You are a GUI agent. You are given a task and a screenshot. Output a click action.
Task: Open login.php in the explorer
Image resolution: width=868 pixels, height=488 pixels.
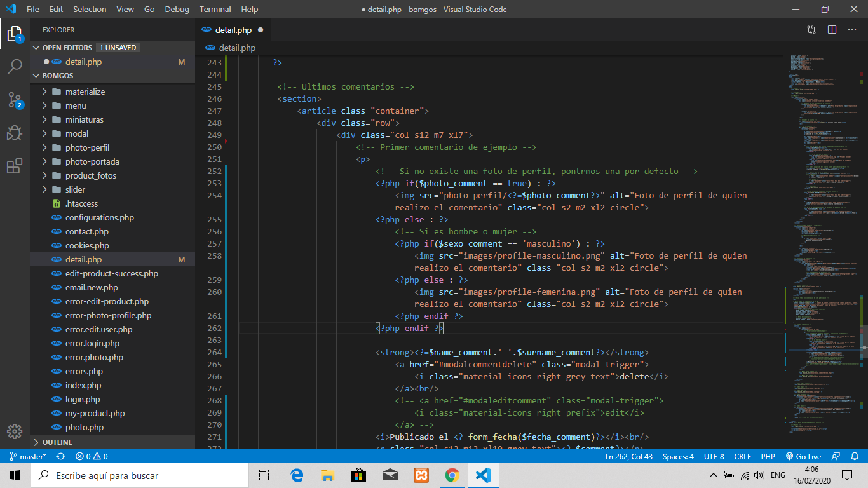pyautogui.click(x=83, y=399)
